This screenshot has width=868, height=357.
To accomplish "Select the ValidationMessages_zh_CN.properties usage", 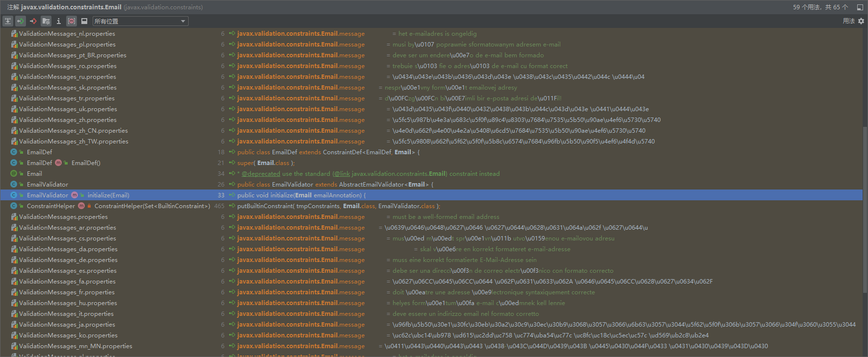I will point(73,131).
